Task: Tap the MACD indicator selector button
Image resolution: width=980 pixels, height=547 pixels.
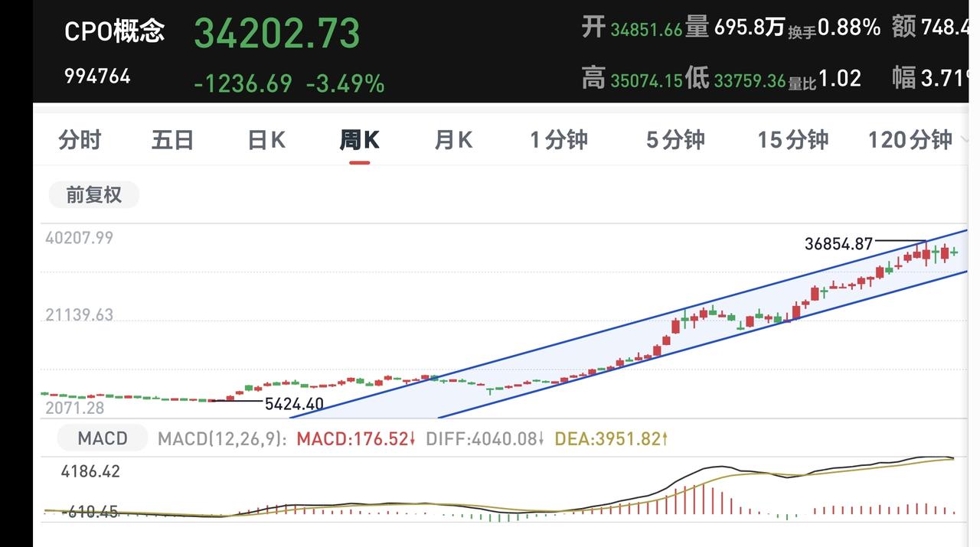Action: coord(103,438)
